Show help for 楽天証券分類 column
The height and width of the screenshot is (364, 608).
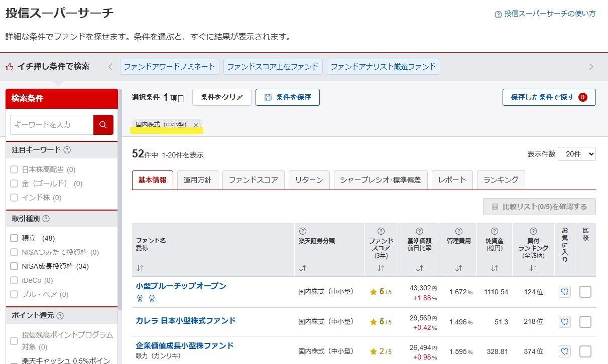(303, 231)
